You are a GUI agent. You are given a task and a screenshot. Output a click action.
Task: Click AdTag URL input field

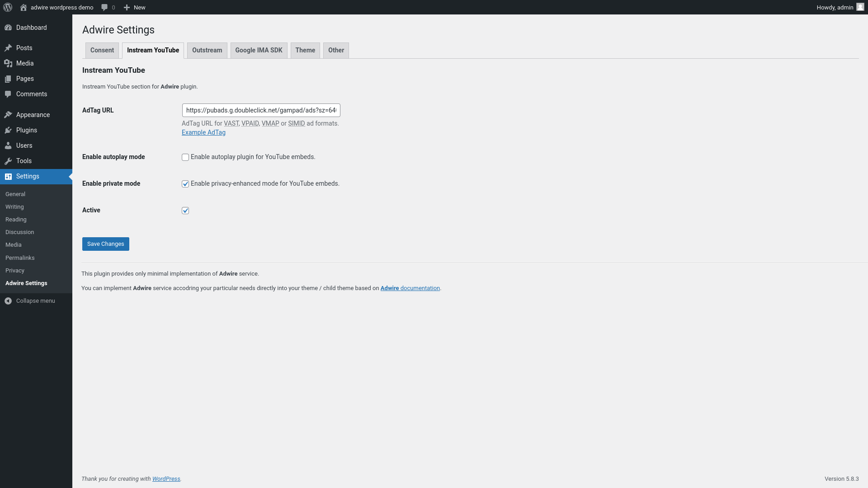[260, 110]
